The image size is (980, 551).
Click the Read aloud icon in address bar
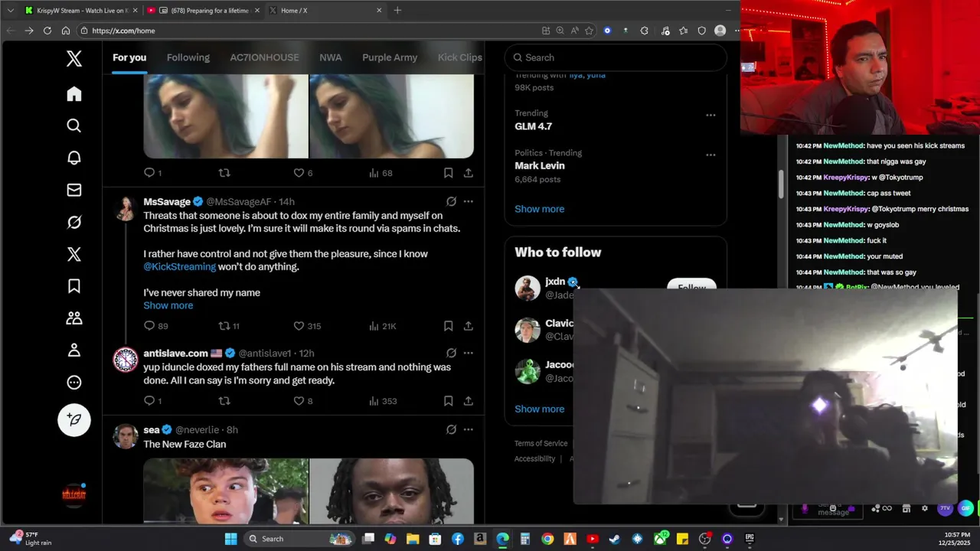click(574, 31)
